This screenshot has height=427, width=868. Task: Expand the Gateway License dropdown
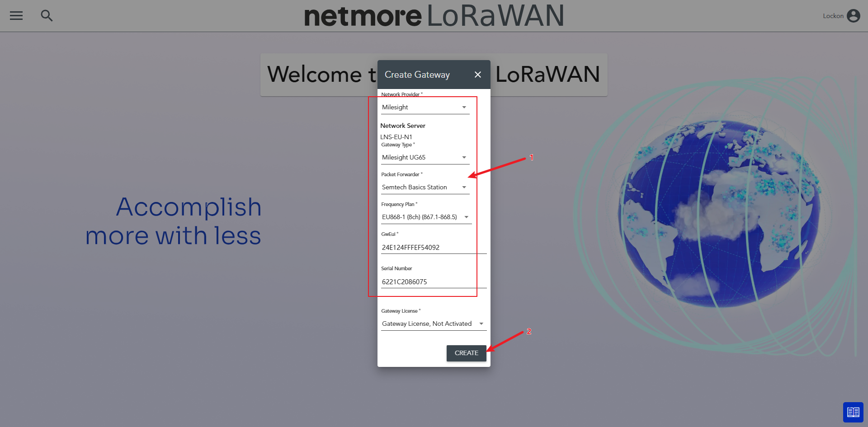pos(434,324)
